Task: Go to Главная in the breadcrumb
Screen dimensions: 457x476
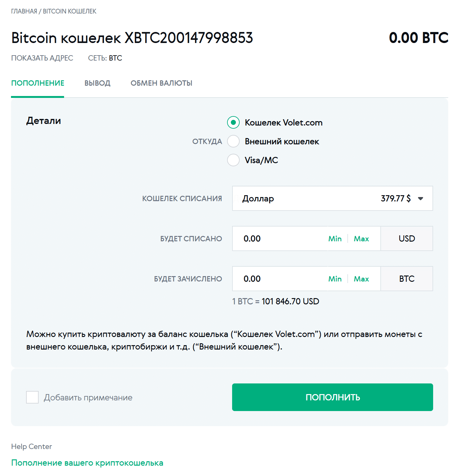Action: pos(24,11)
